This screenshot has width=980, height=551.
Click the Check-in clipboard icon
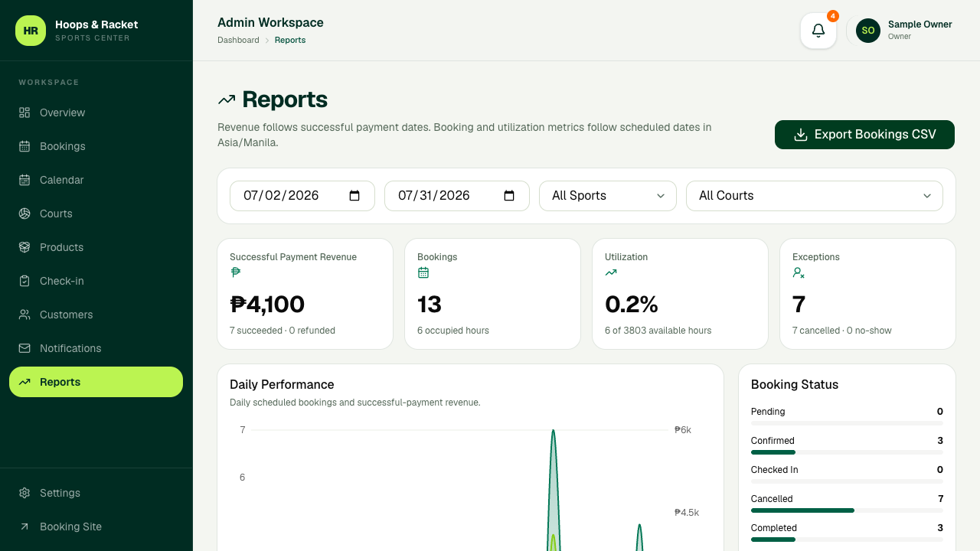(24, 281)
